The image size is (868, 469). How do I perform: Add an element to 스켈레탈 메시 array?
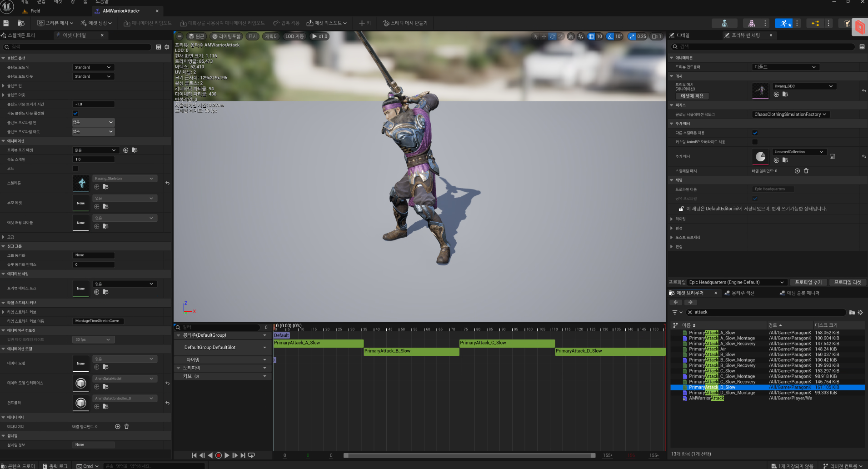point(797,171)
